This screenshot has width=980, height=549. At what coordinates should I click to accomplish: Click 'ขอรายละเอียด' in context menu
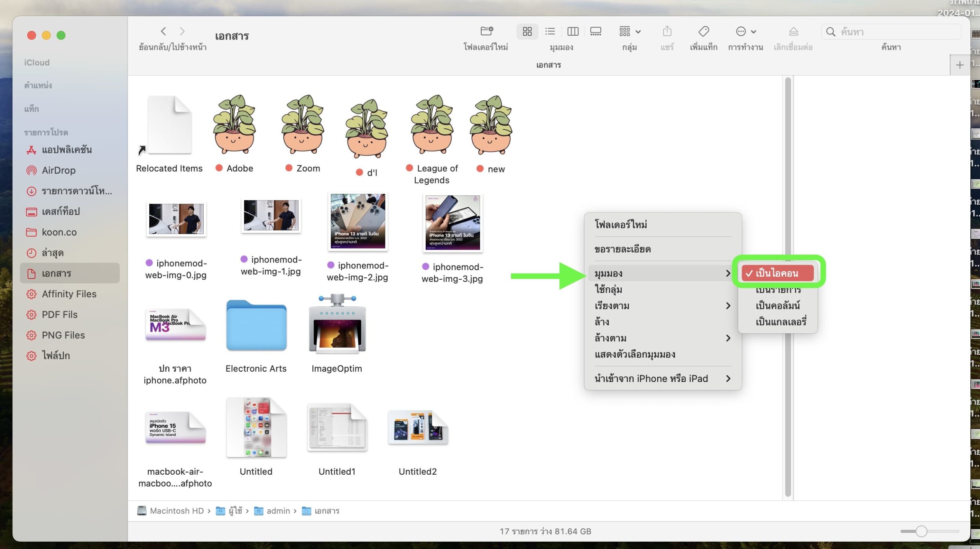pyautogui.click(x=622, y=249)
